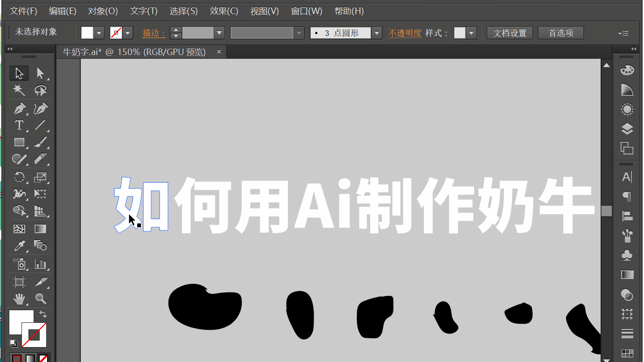Image resolution: width=644 pixels, height=362 pixels.
Task: Activate the stroke box in toolbox
Action: [34, 334]
